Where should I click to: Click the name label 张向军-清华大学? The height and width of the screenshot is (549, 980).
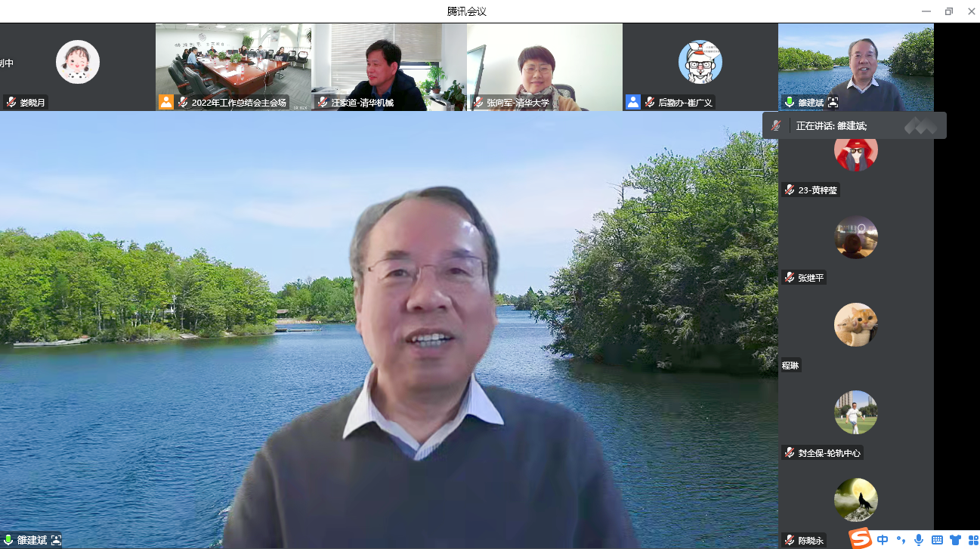(518, 103)
